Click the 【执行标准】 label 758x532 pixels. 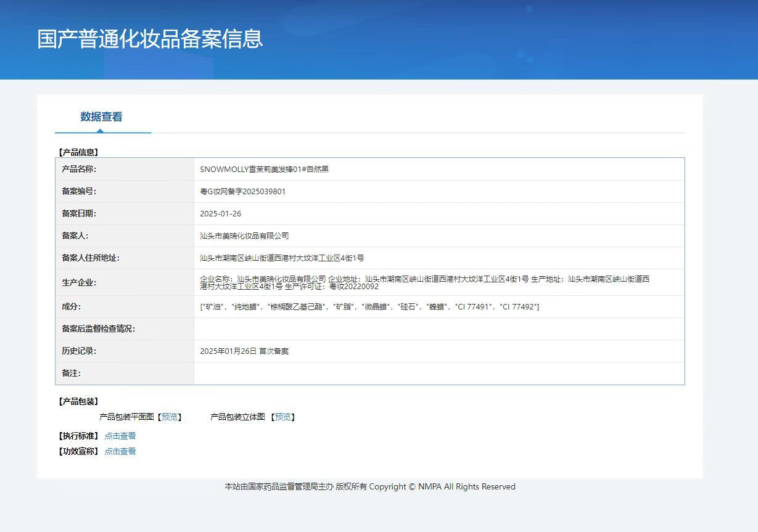pyautogui.click(x=78, y=436)
